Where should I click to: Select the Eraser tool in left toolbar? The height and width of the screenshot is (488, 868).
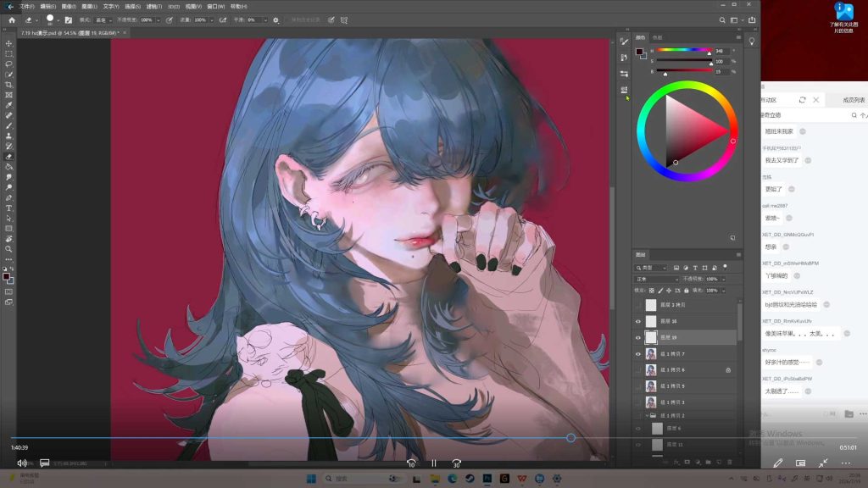[x=8, y=157]
